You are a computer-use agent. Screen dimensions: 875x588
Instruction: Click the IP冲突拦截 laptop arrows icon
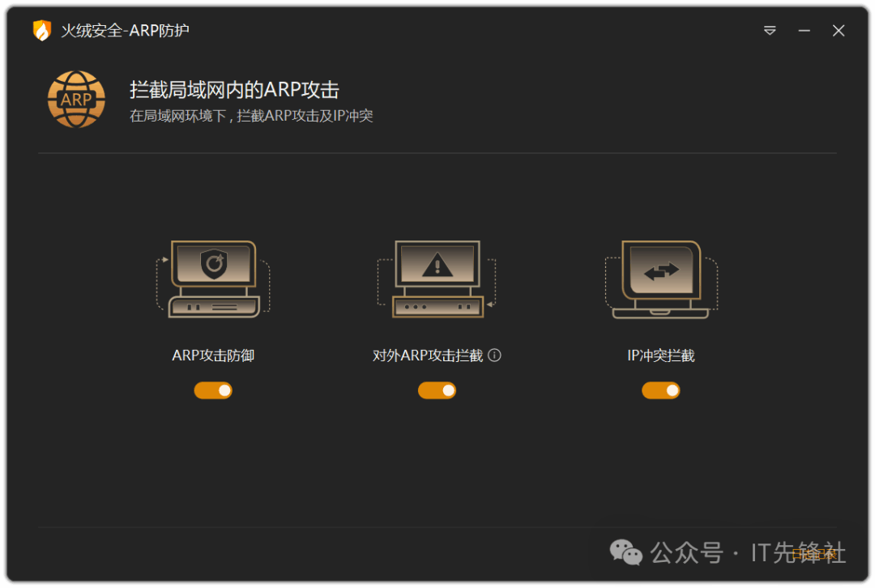point(661,279)
